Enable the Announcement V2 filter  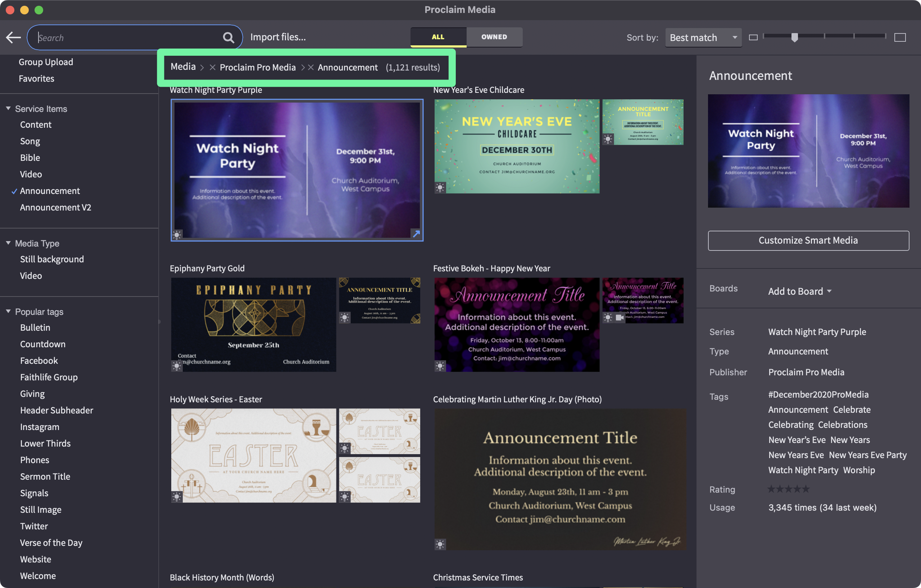coord(55,207)
